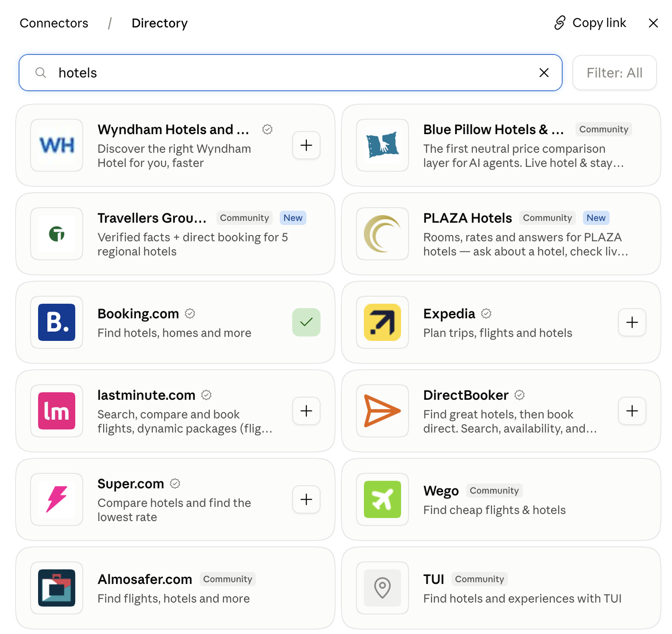Toggle the Booking.com connected checkmark

[306, 322]
